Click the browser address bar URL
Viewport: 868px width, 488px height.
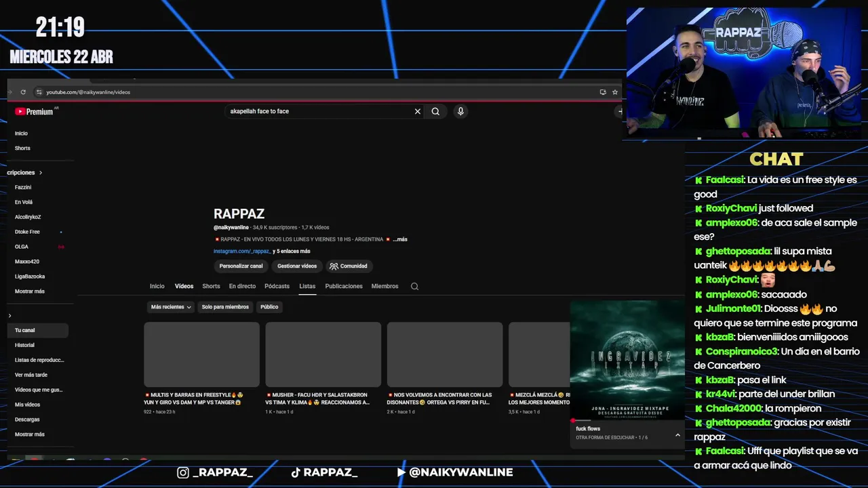88,92
